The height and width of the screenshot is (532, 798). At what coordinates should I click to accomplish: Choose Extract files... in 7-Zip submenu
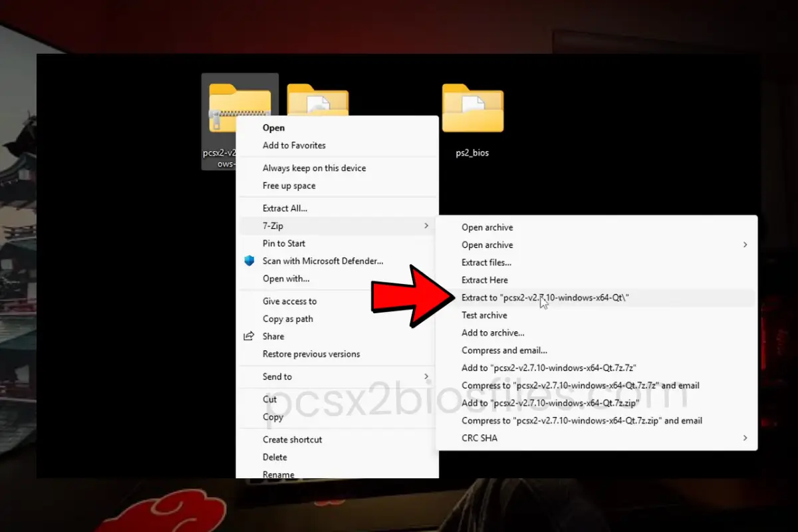click(486, 263)
